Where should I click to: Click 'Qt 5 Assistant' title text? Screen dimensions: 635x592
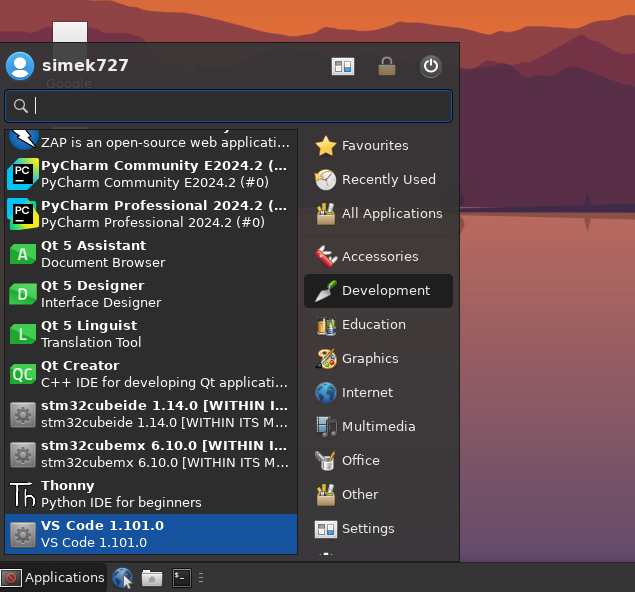point(94,245)
